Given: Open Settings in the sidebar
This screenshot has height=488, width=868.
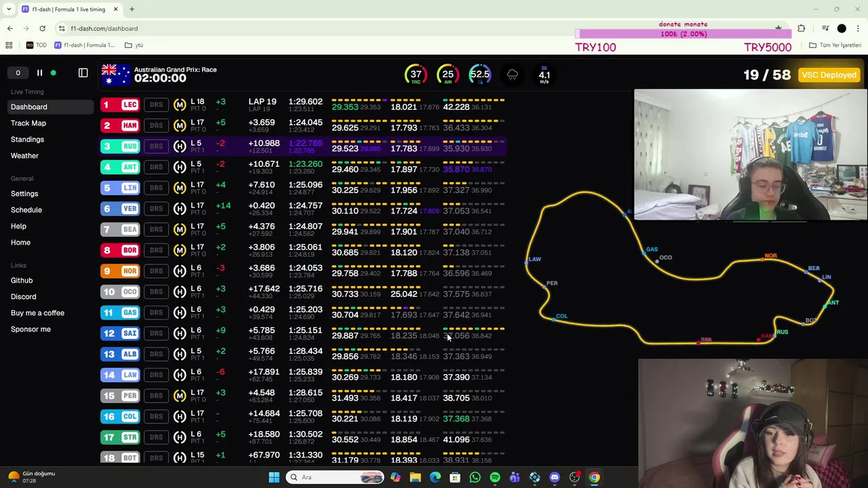Looking at the screenshot, I should pos(24,193).
